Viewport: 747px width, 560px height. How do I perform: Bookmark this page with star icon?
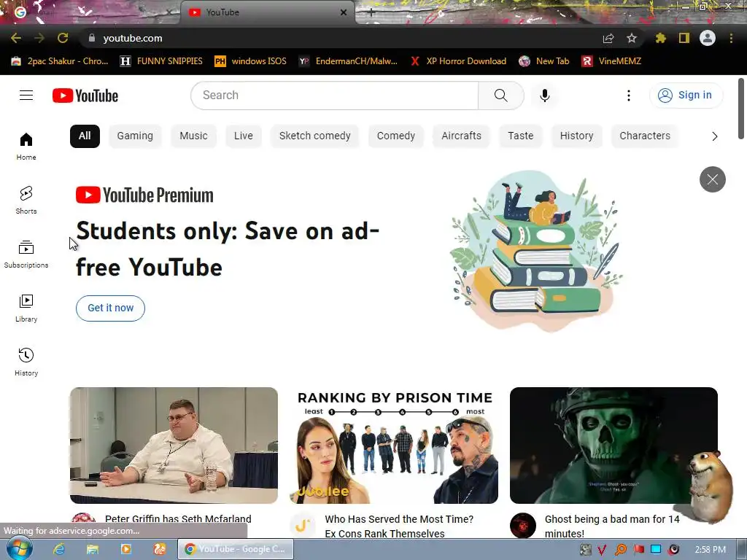(631, 38)
